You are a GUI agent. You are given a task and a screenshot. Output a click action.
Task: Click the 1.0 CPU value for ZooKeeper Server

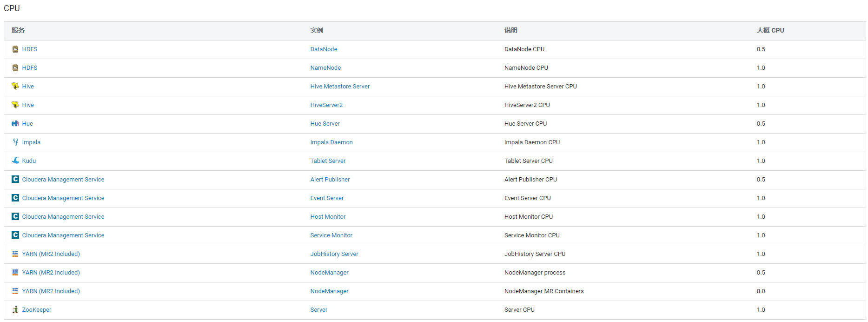[x=761, y=310]
